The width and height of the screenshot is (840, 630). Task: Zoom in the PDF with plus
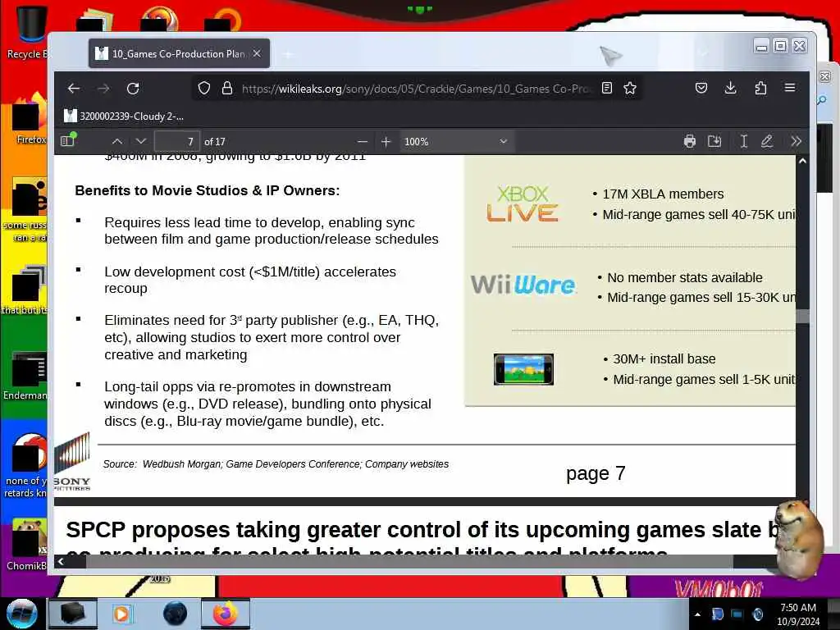pos(386,141)
